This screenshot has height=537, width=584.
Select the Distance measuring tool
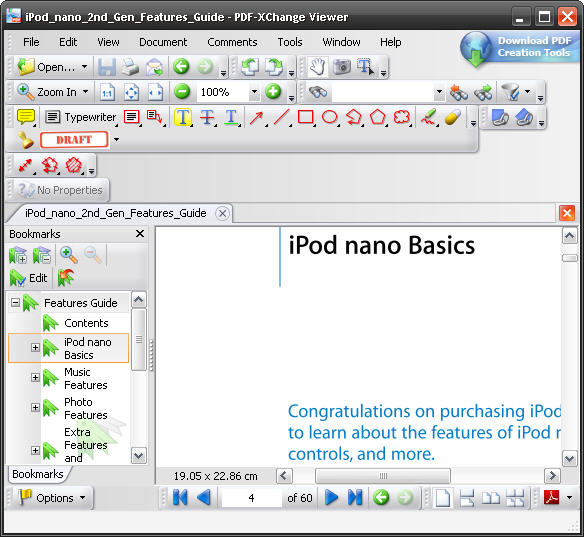[25, 165]
